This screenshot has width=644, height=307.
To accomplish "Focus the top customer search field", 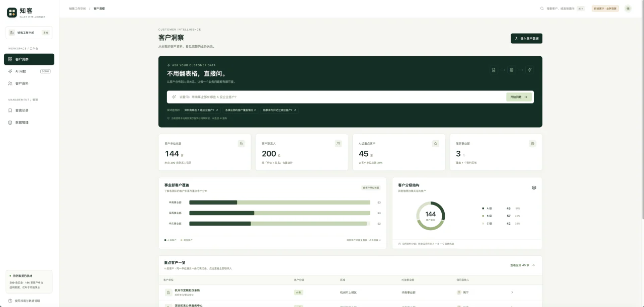I will pyautogui.click(x=562, y=9).
